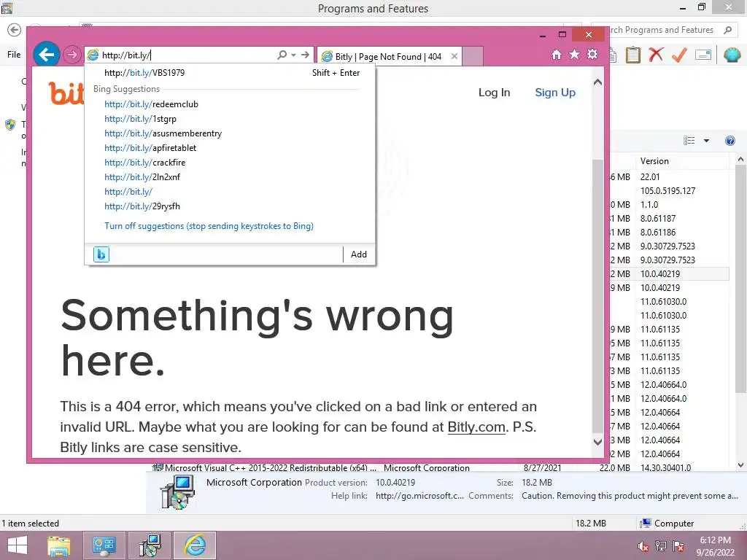This screenshot has height=560, width=747.
Task: Click the search magnifier in IE address bar
Action: [x=282, y=55]
